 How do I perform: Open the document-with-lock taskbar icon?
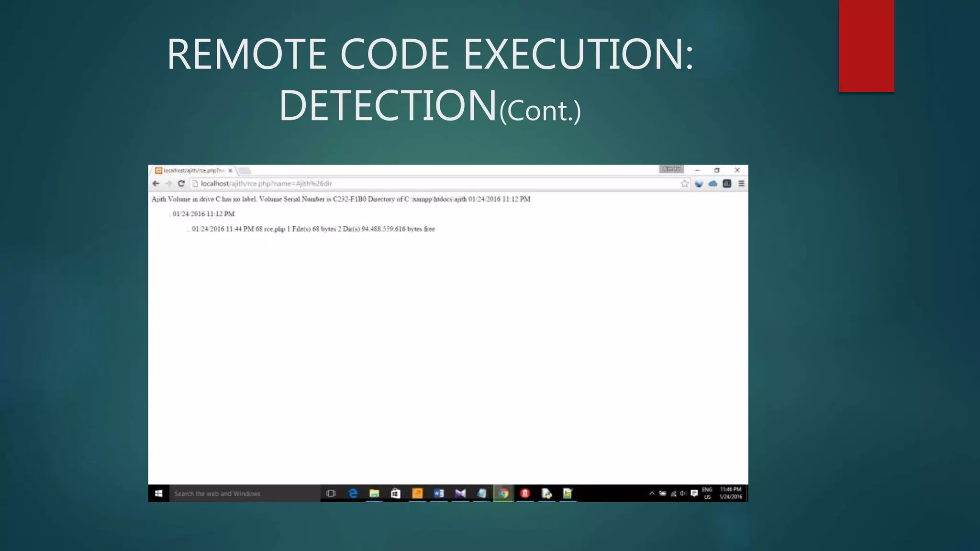pyautogui.click(x=546, y=493)
